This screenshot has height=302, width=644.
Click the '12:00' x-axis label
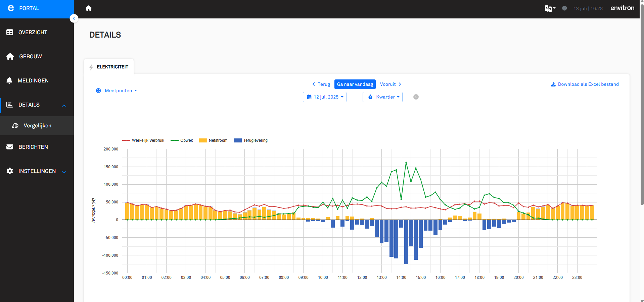(x=362, y=277)
